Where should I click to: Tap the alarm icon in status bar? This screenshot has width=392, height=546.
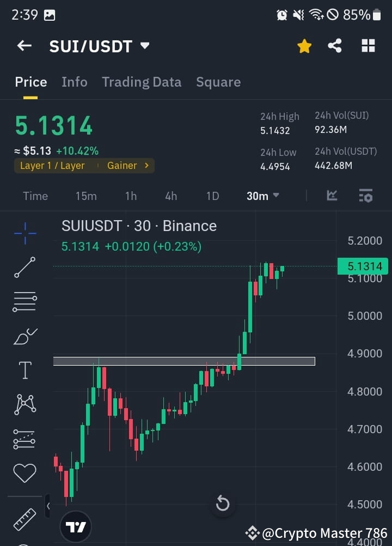(x=281, y=15)
